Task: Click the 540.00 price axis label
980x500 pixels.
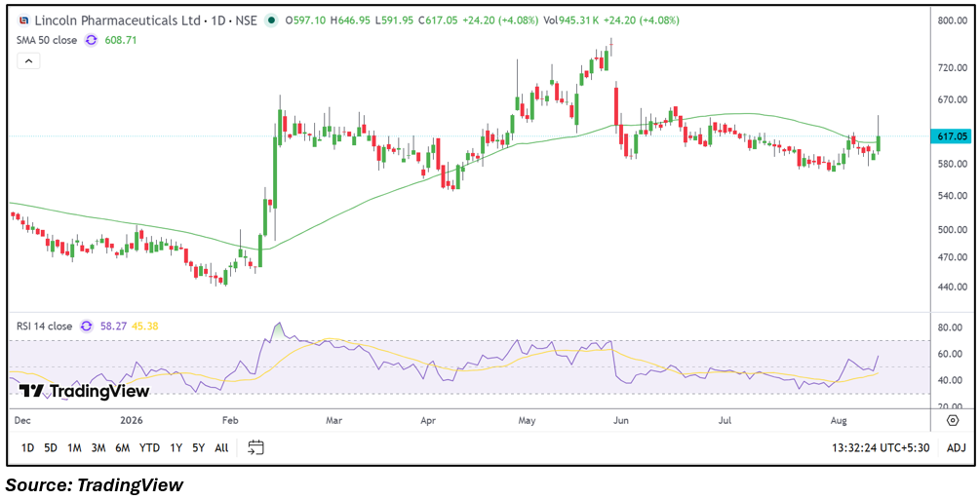Action: 953,196
